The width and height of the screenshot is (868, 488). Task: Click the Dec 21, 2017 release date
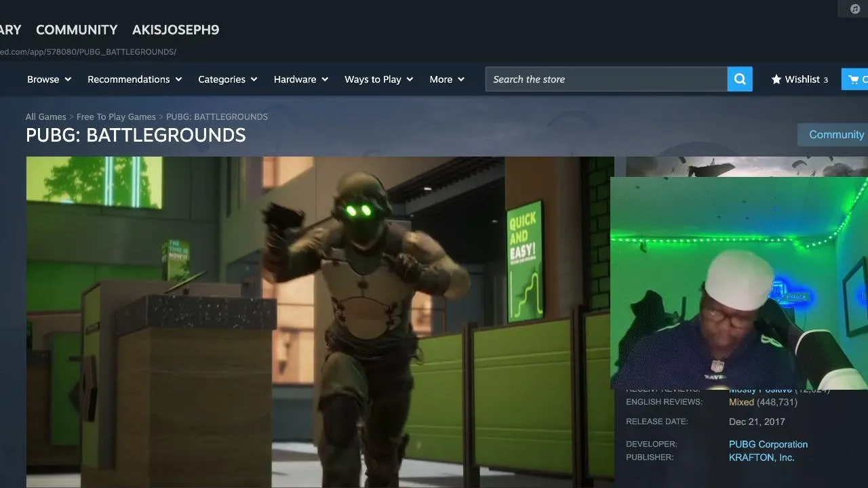point(757,422)
